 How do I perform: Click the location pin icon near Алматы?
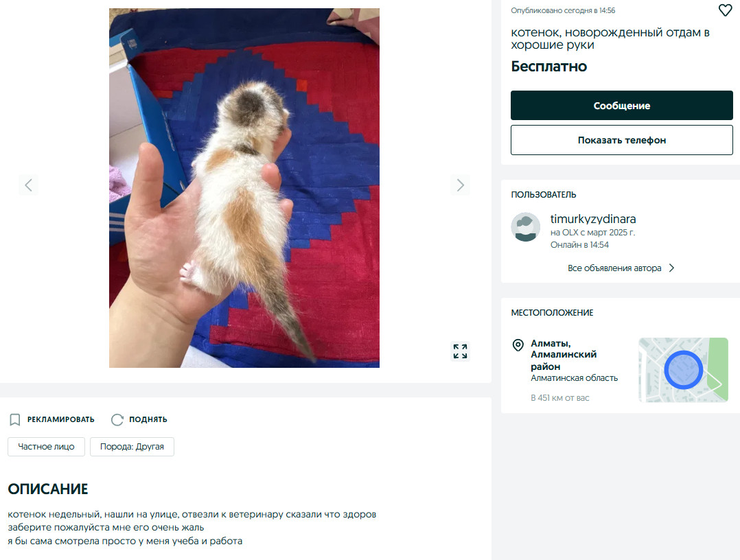[518, 345]
